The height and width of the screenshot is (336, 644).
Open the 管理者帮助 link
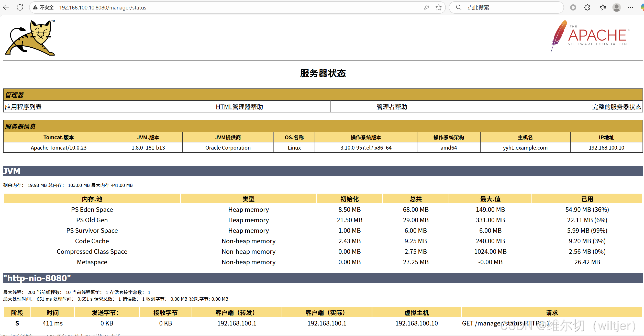[392, 107]
